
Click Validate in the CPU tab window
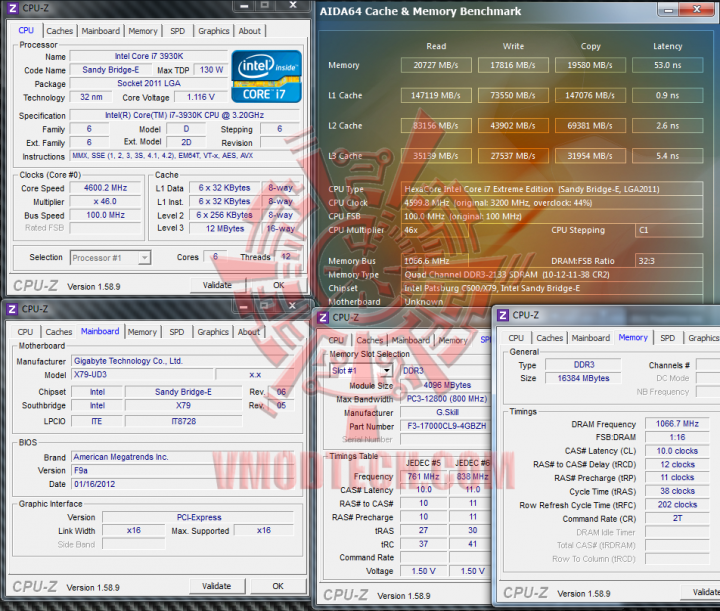(x=217, y=285)
